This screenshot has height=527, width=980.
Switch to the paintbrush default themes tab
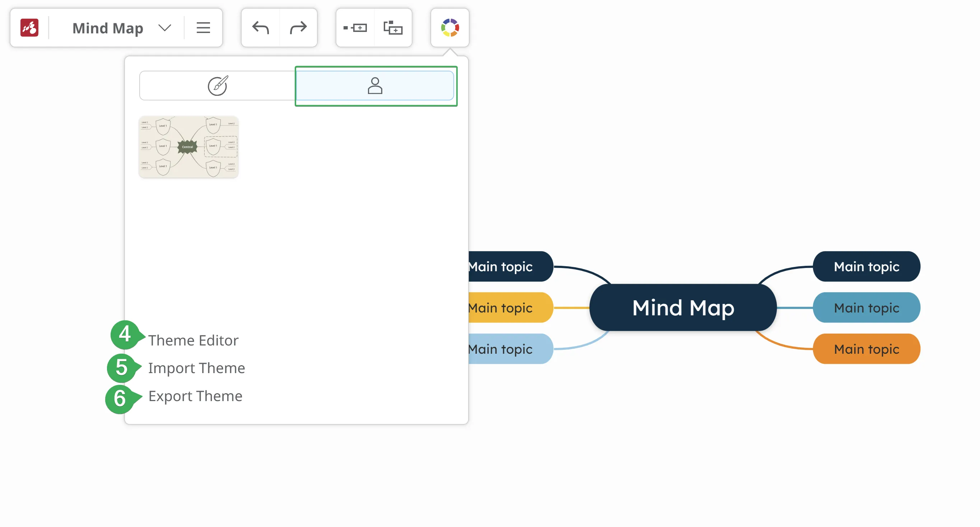point(218,85)
